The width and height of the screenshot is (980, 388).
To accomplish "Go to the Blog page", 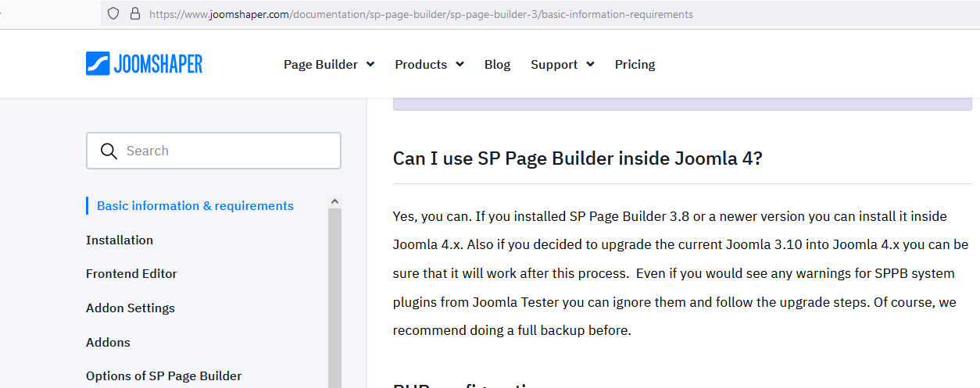I will tap(497, 65).
